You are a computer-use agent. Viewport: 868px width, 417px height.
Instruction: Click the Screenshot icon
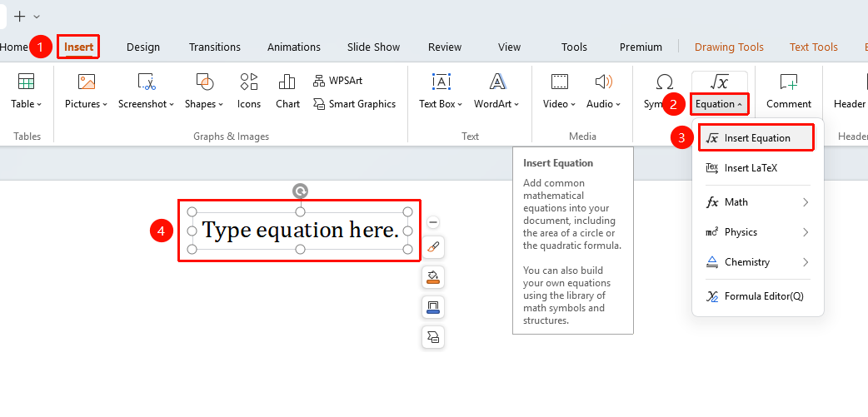coord(146,82)
